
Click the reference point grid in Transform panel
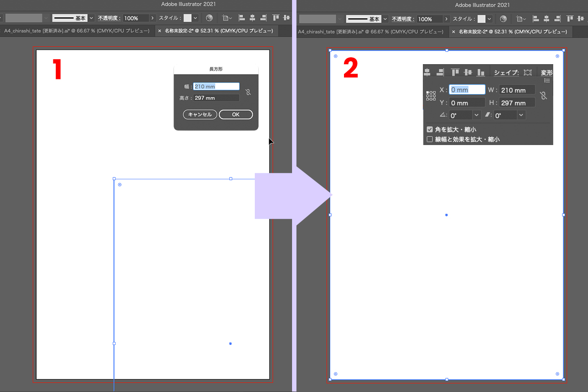[x=431, y=96]
